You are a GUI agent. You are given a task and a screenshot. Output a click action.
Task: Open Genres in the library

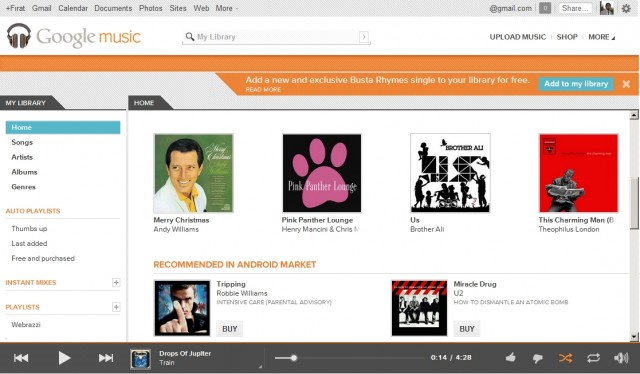pyautogui.click(x=23, y=187)
